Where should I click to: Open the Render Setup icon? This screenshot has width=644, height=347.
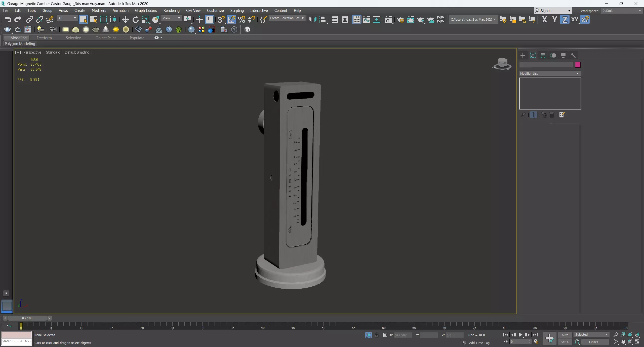pyautogui.click(x=400, y=19)
